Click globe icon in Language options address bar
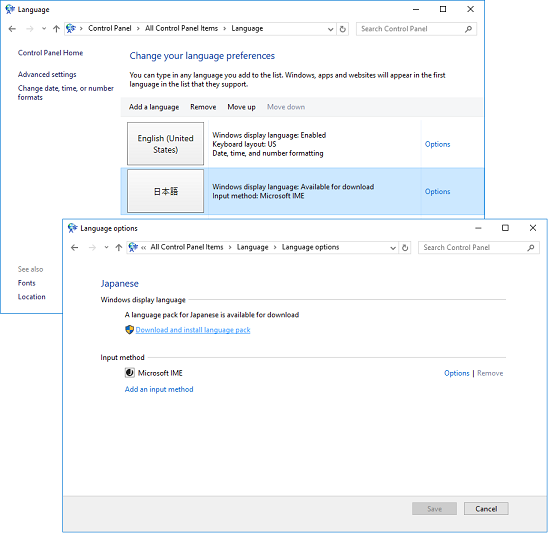 pos(133,247)
